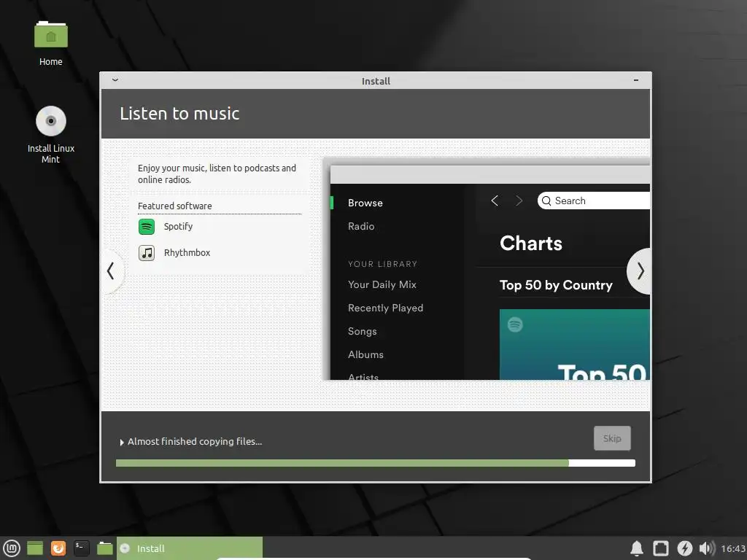Select Your Daily Mix in the sidebar
The image size is (747, 560).
[382, 285]
